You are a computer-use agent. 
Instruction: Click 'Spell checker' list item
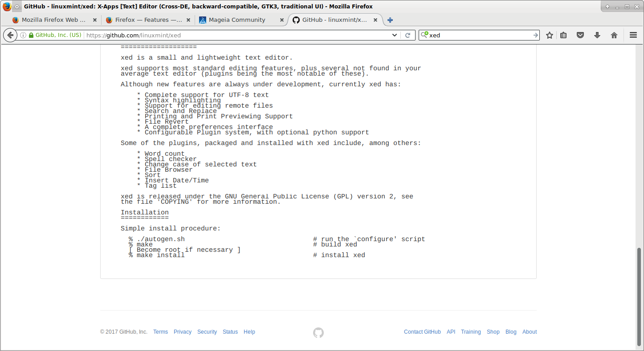pyautogui.click(x=171, y=159)
